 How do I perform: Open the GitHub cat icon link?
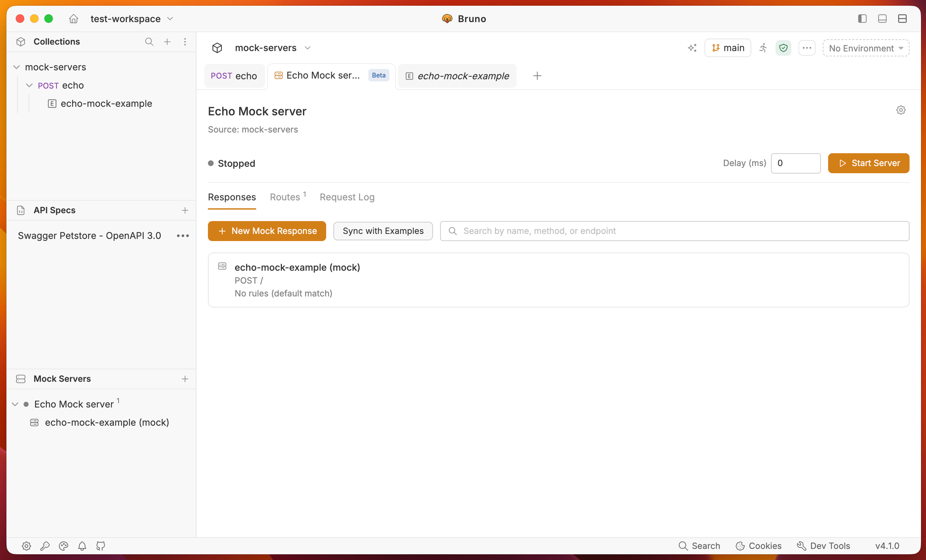tap(101, 546)
